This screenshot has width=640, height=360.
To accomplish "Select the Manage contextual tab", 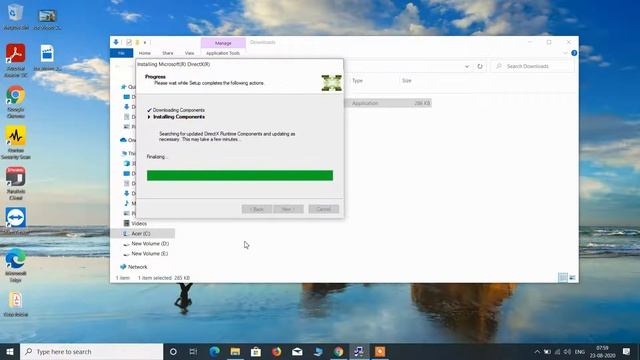I will 223,43.
